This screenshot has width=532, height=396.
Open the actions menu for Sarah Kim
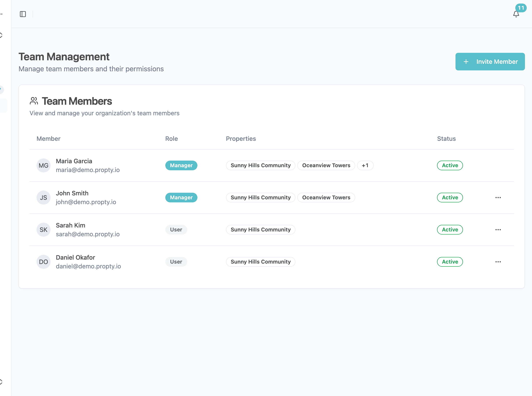[x=498, y=230]
